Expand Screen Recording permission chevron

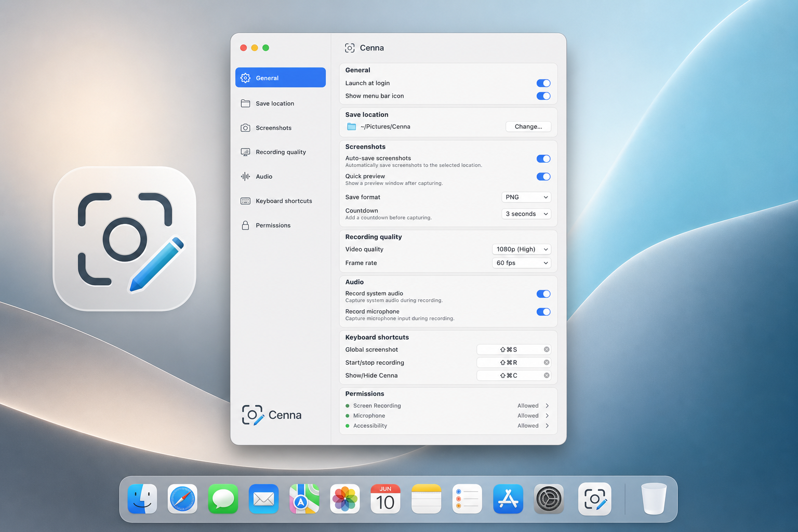point(547,406)
